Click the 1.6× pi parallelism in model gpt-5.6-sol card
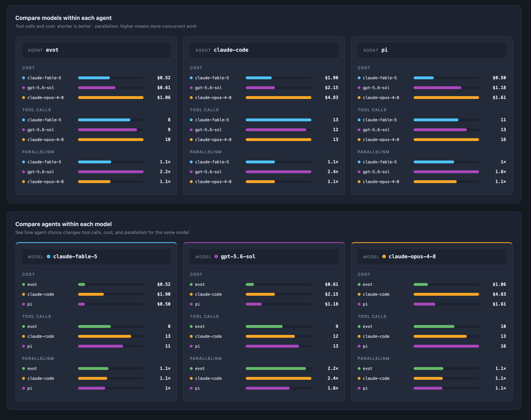 pos(333,388)
